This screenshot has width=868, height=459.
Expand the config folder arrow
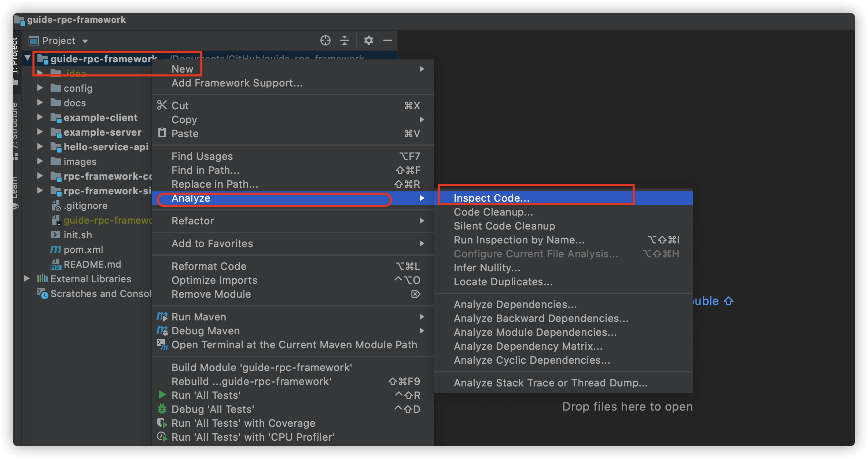(40, 88)
